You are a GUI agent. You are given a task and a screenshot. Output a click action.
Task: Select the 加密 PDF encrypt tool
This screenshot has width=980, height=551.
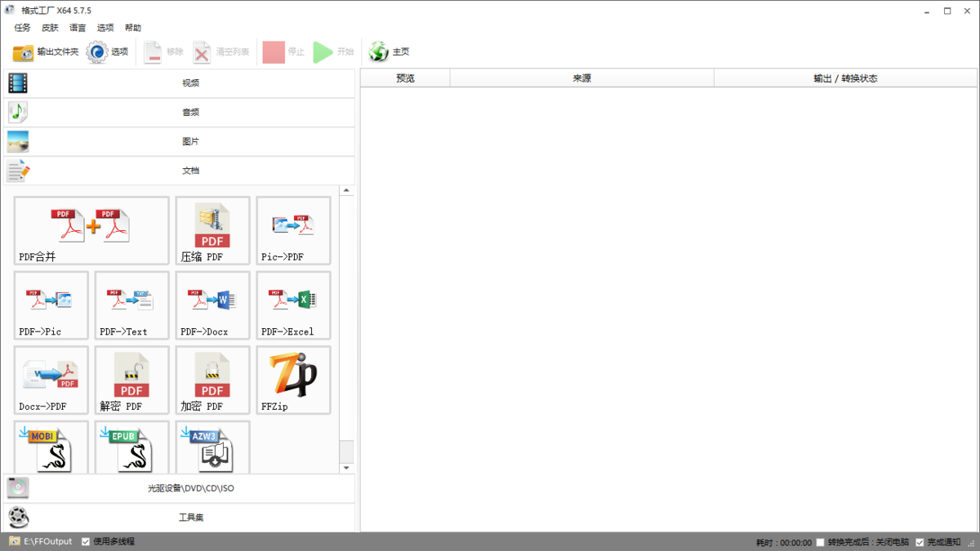212,380
